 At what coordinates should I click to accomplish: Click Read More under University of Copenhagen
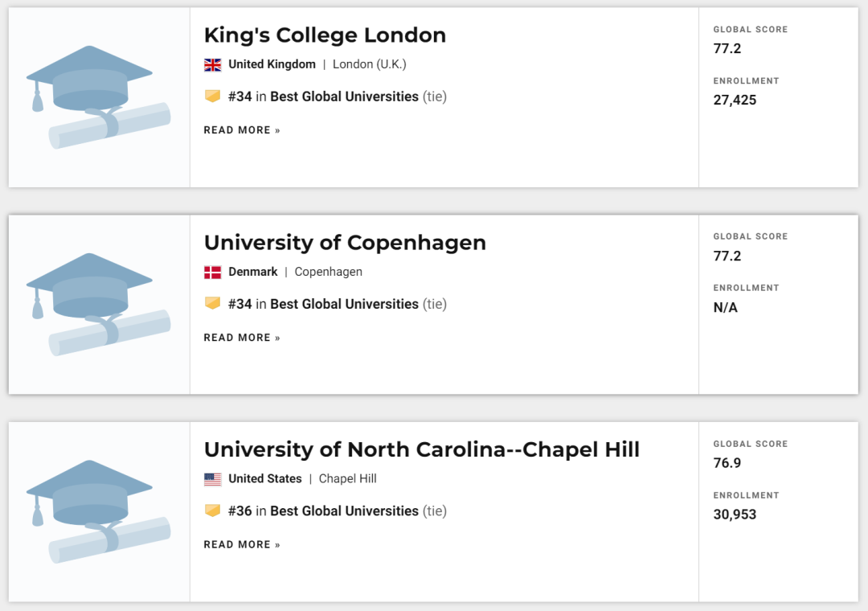[x=242, y=338]
